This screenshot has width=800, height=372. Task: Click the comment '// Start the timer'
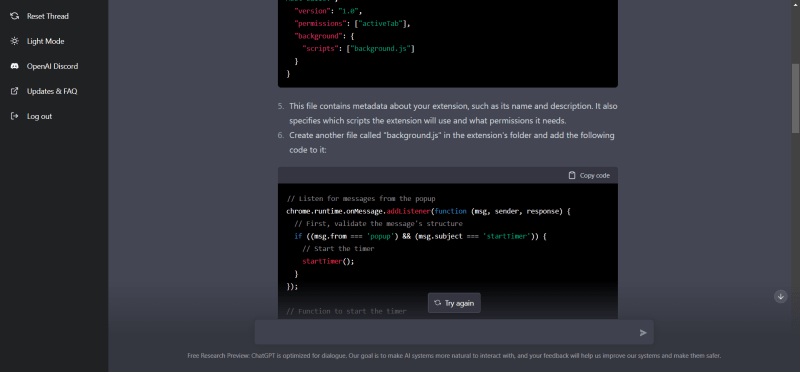point(338,249)
